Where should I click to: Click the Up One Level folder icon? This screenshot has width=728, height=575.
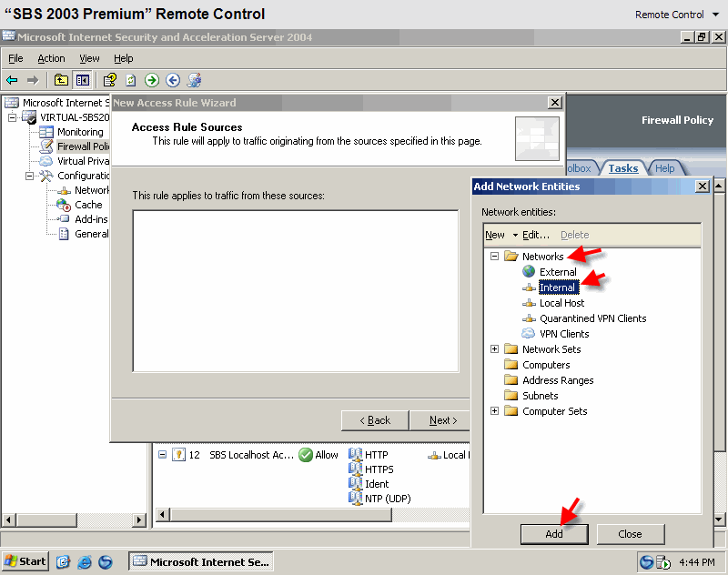tap(61, 80)
